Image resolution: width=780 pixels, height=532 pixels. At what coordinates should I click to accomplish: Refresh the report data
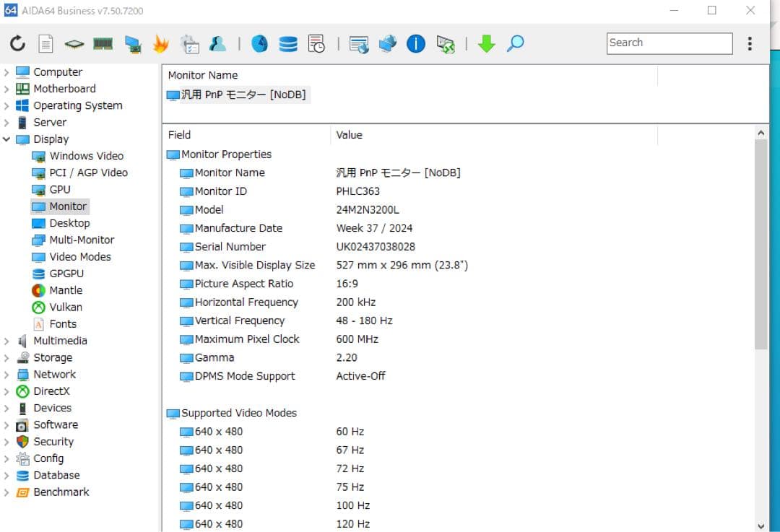(17, 43)
